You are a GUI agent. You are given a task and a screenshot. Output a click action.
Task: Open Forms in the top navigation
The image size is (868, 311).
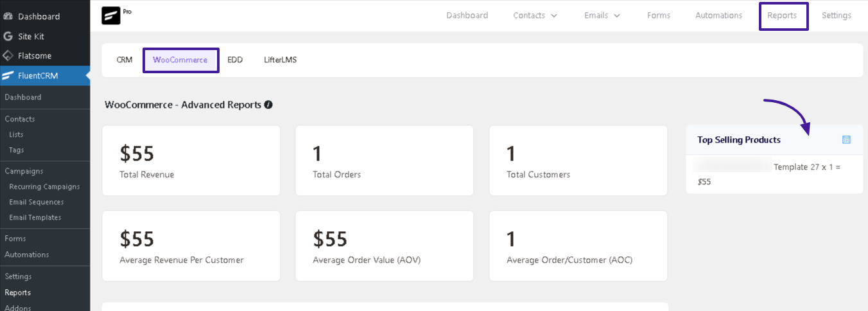659,15
